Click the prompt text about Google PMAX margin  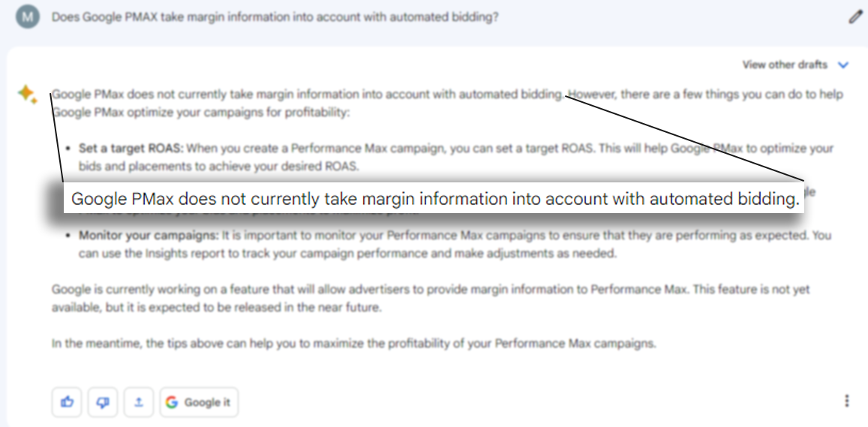(x=275, y=17)
